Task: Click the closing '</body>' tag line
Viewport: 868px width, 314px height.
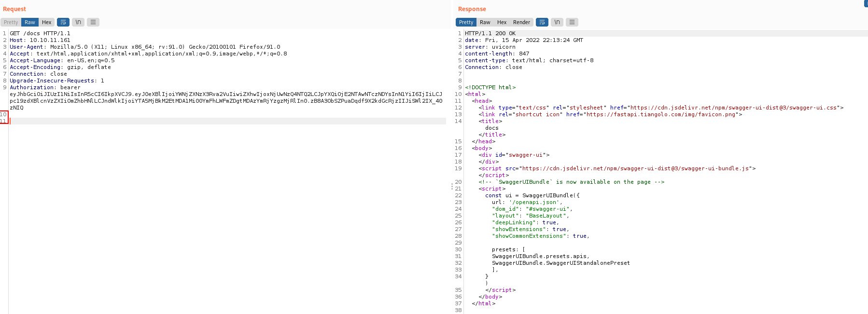Action: coord(490,297)
